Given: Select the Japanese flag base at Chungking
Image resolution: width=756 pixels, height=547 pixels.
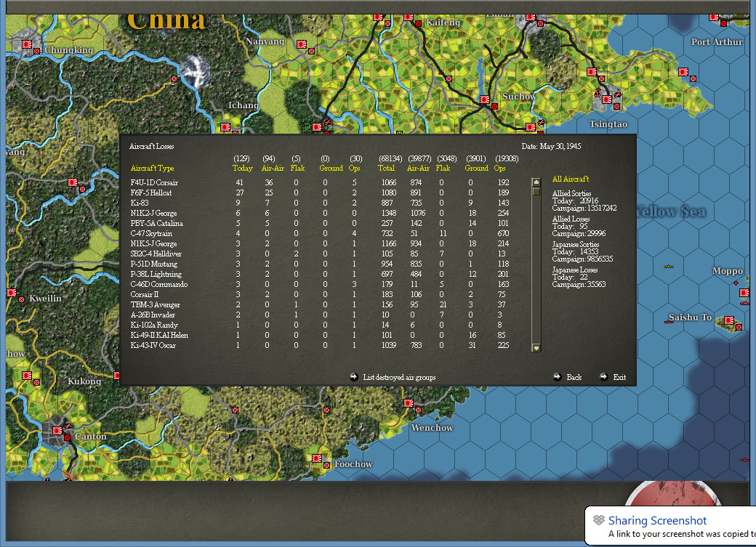Looking at the screenshot, I should (27, 44).
